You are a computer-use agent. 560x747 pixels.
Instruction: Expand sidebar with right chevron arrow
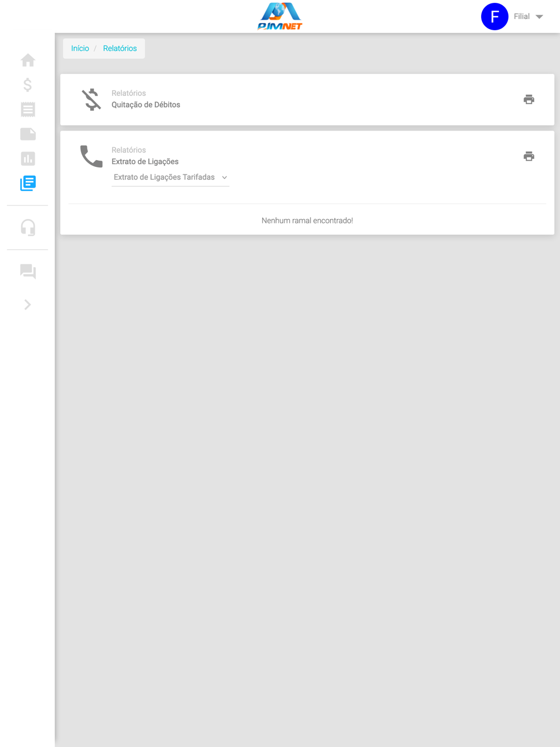pyautogui.click(x=27, y=305)
